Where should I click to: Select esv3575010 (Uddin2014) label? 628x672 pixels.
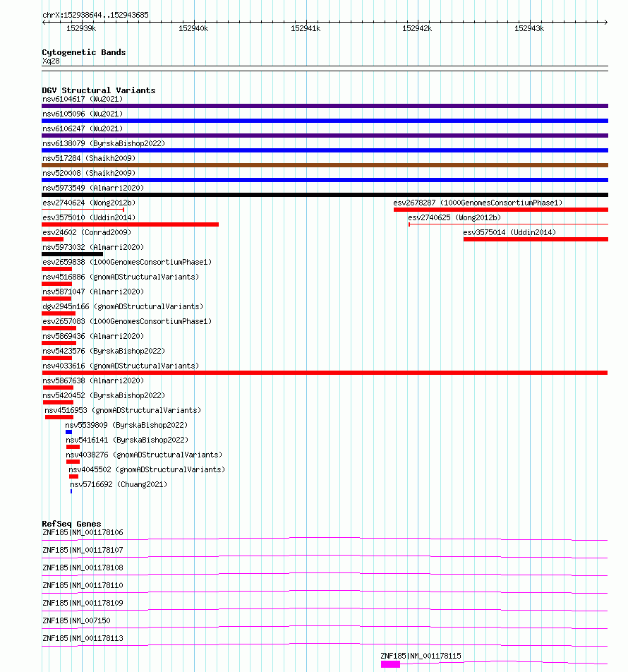(x=89, y=217)
